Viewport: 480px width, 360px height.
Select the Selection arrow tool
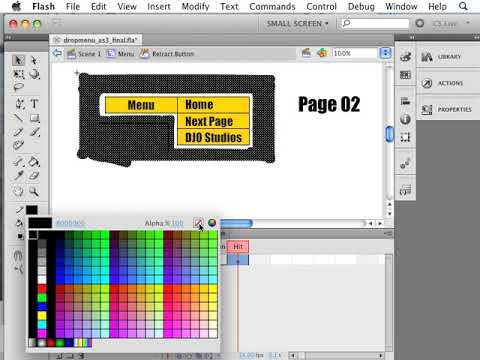(x=18, y=60)
